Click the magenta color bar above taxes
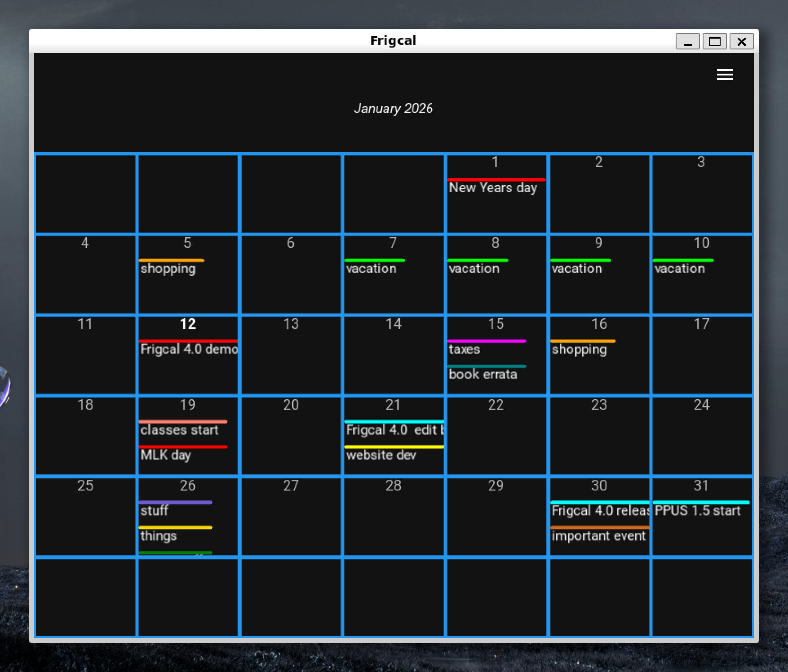The image size is (788, 672). (x=487, y=341)
